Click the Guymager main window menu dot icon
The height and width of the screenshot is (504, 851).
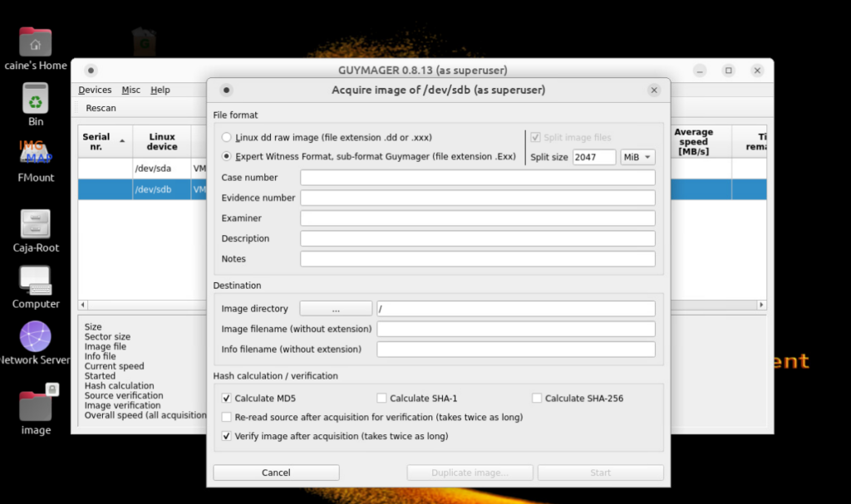(x=91, y=70)
